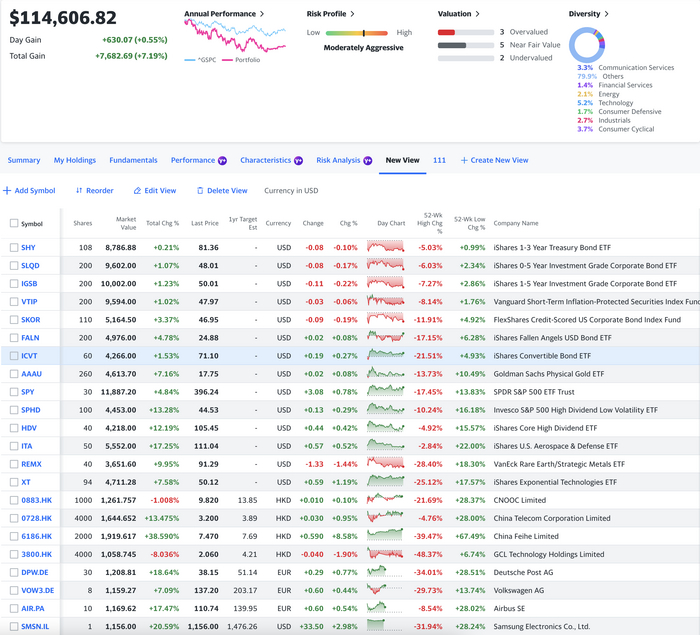Screen dimensions: 700x635
Task: Click the Delete View trash icon
Action: [200, 191]
